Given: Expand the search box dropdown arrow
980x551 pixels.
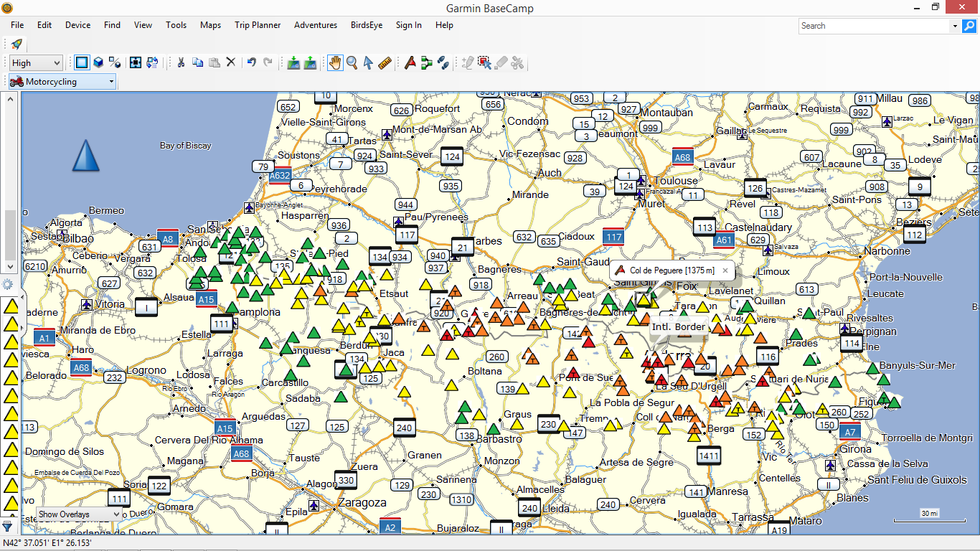Looking at the screenshot, I should tap(955, 26).
